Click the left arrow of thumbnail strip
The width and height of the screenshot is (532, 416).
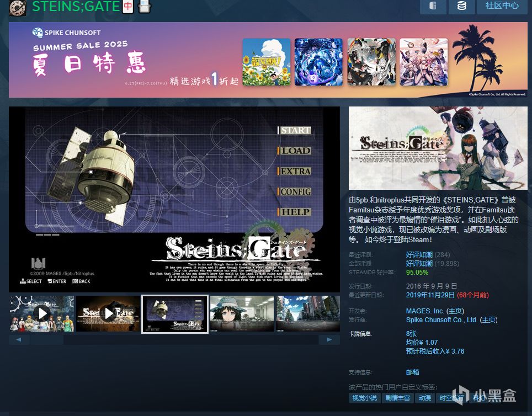coord(19,339)
